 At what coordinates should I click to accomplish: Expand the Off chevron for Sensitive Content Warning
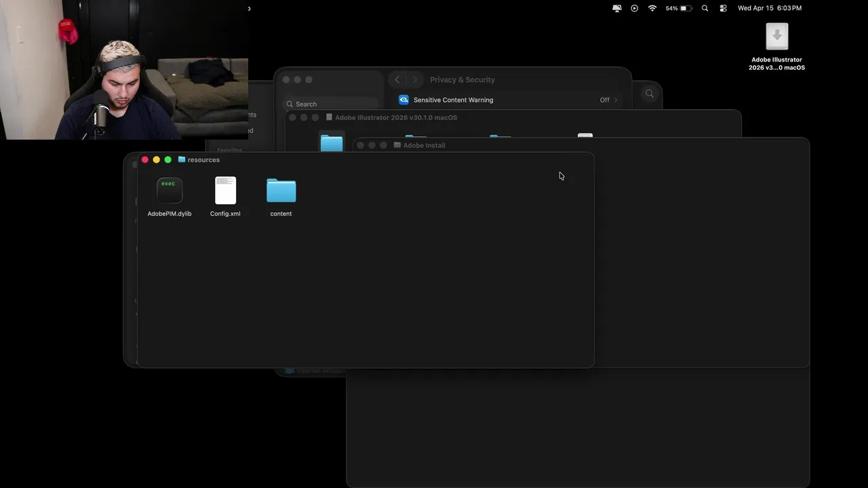click(x=616, y=100)
